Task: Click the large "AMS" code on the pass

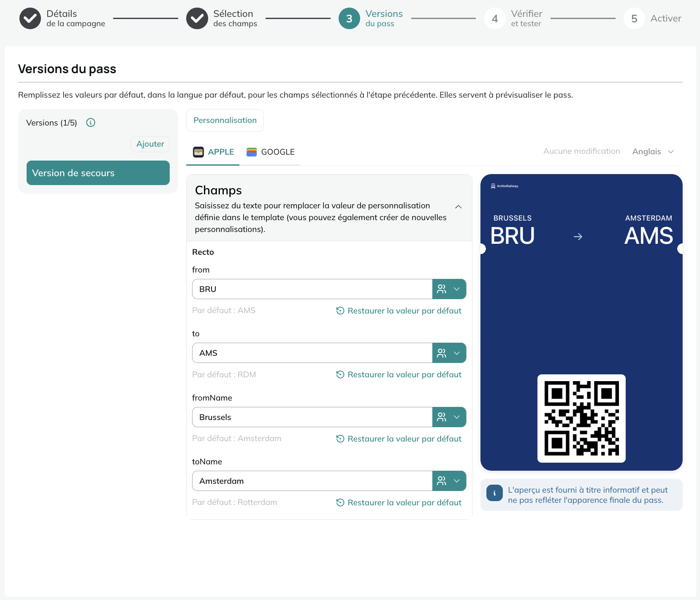Action: (649, 236)
